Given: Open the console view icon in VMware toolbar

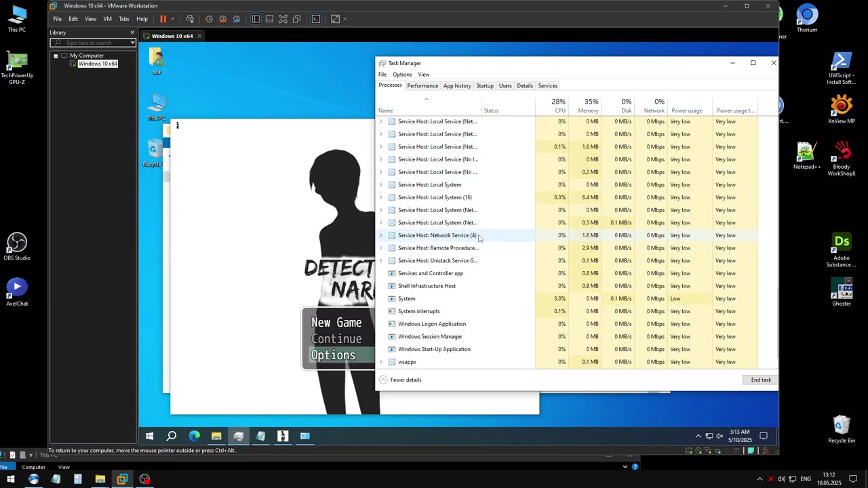Looking at the screenshot, I should coord(316,19).
